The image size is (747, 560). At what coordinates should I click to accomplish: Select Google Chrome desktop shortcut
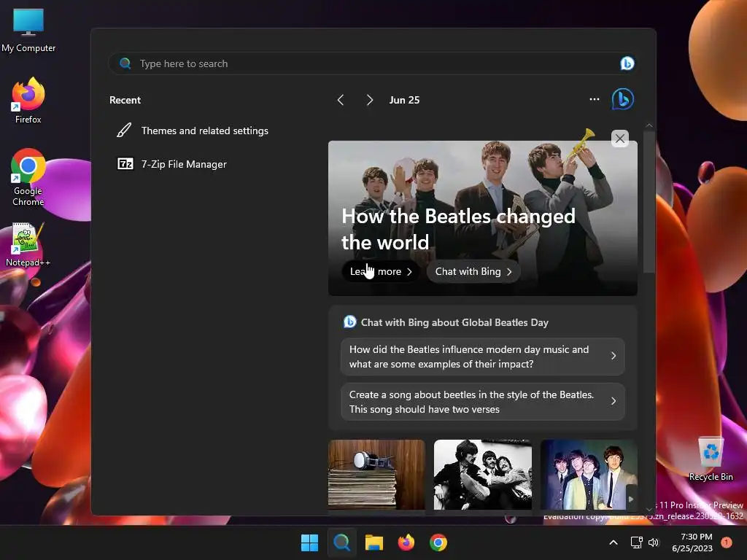point(28,177)
